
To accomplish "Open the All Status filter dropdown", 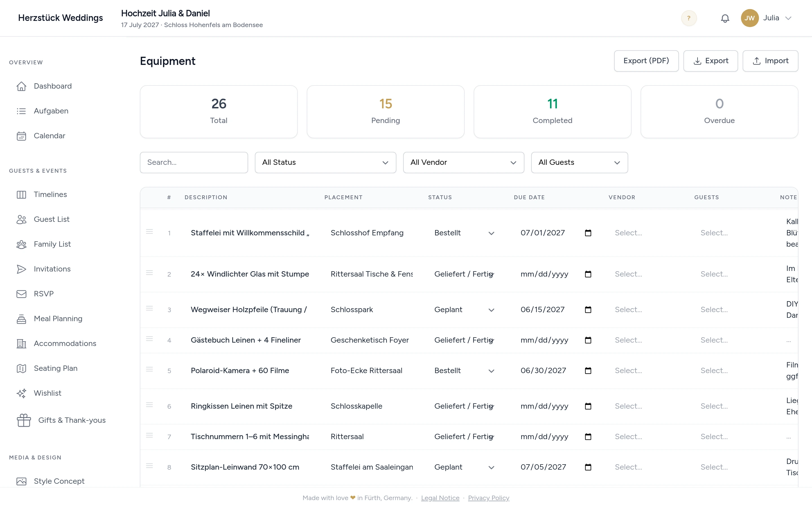I will [x=325, y=163].
